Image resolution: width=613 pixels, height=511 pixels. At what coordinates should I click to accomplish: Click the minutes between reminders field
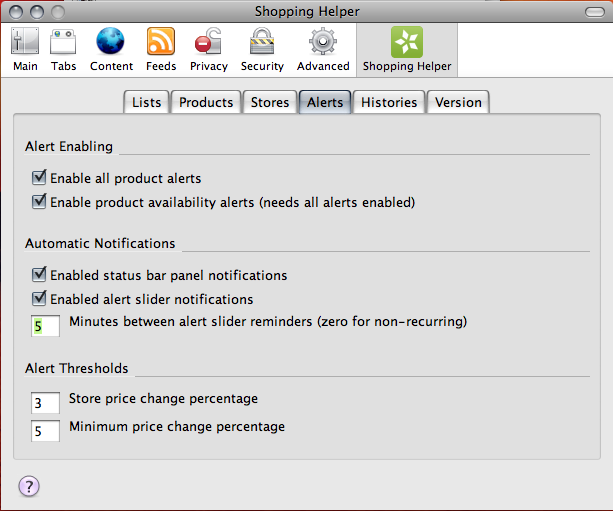click(45, 326)
